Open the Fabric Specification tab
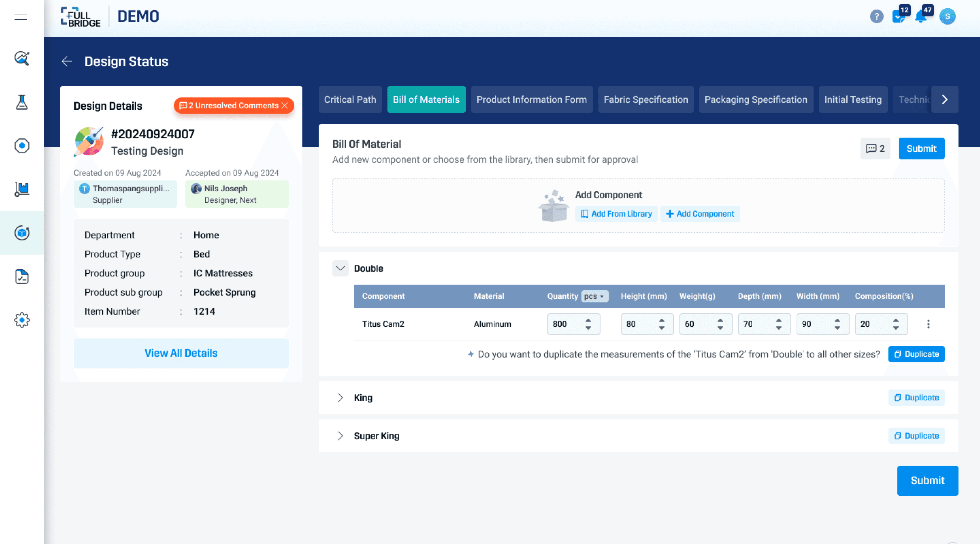The height and width of the screenshot is (544, 980). click(x=646, y=100)
